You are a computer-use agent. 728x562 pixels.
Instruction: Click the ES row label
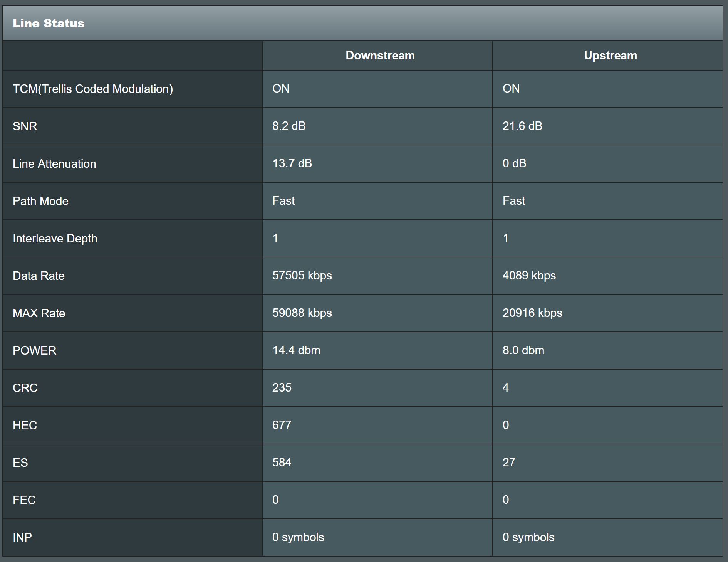(20, 463)
